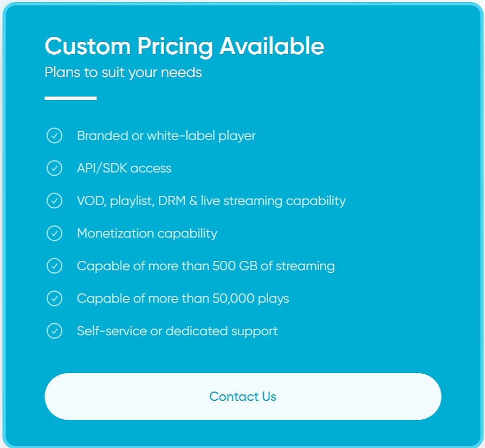Image resolution: width=485 pixels, height=448 pixels.
Task: Click the Plans to suit your needs subtitle
Action: (x=123, y=72)
